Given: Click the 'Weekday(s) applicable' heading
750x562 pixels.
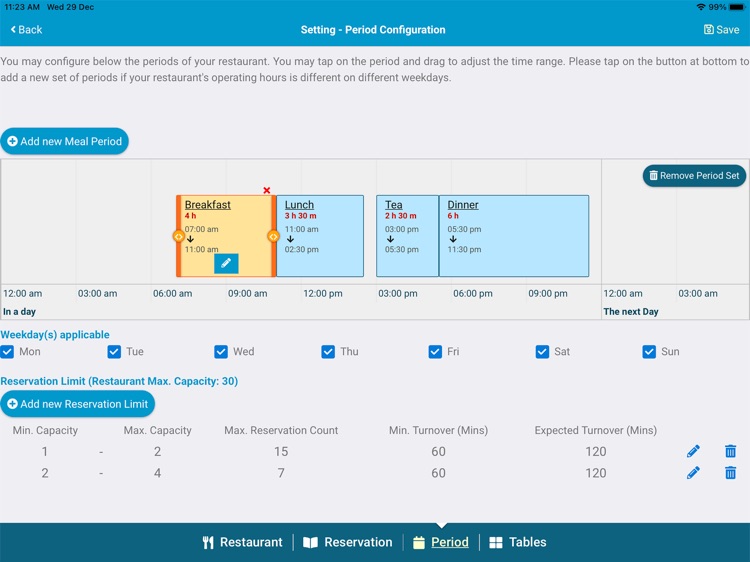Looking at the screenshot, I should [x=55, y=334].
